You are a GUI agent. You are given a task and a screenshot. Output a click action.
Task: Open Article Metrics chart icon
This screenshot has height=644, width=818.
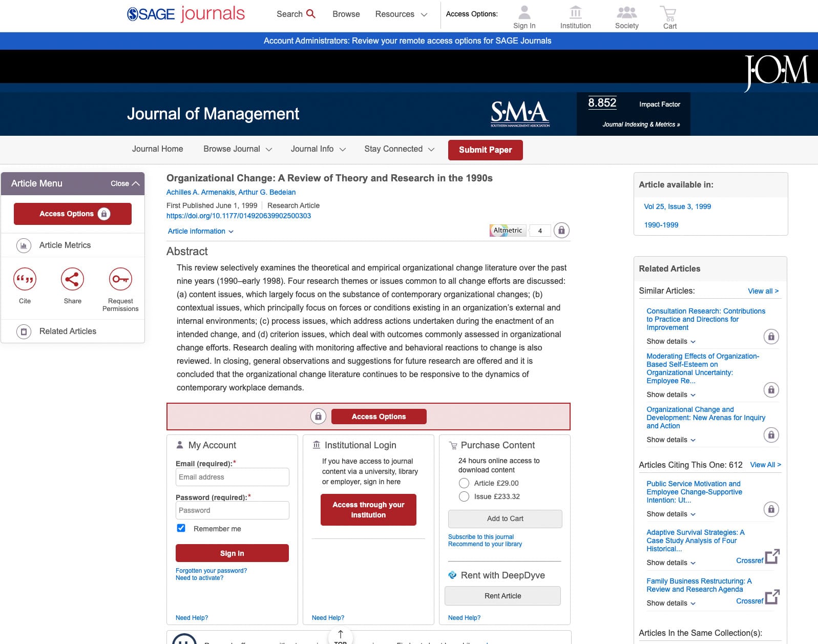point(24,245)
